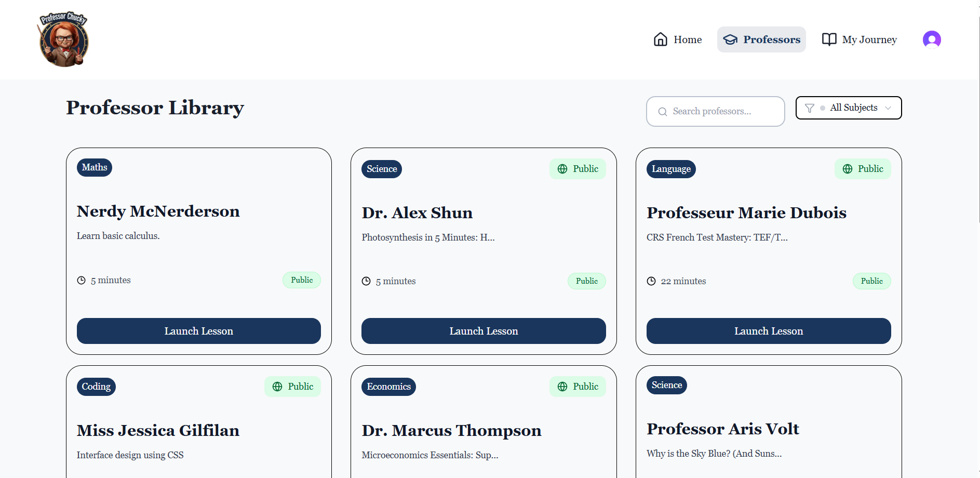Viewport: 980px width, 478px height.
Task: Click the filter funnel icon
Action: pyautogui.click(x=809, y=108)
